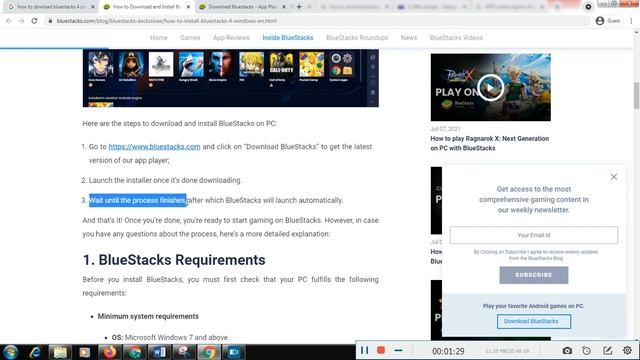The image size is (640, 360).
Task: Switch to the active Chrome taskbar window
Action: point(209,352)
